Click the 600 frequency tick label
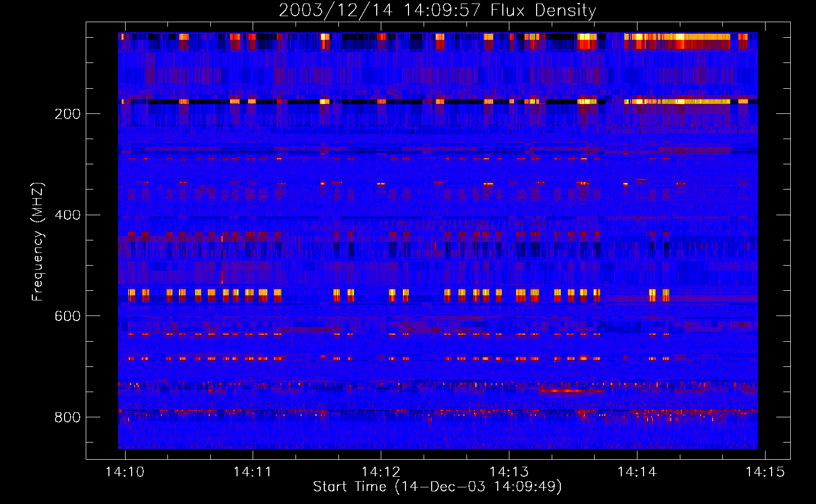 [67, 316]
